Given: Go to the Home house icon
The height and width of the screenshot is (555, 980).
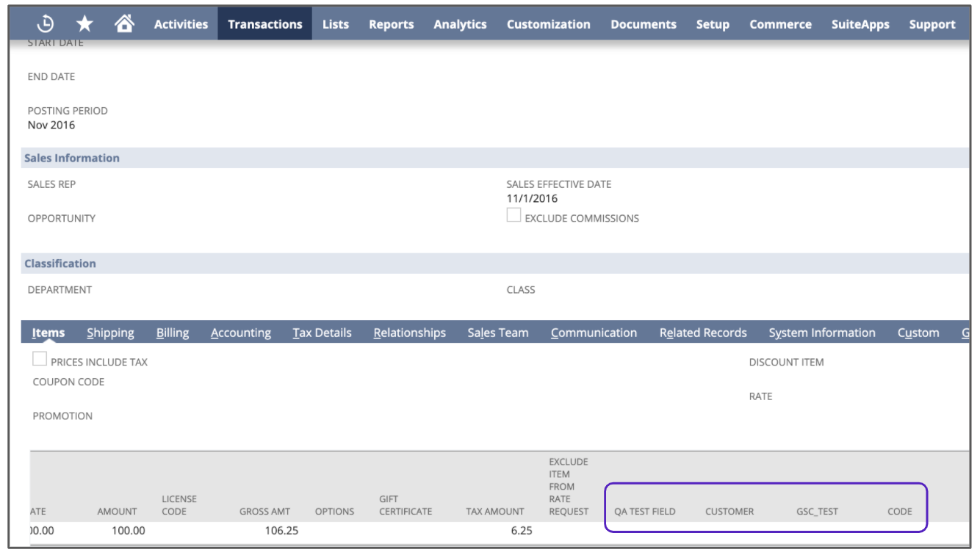Looking at the screenshot, I should coord(124,24).
